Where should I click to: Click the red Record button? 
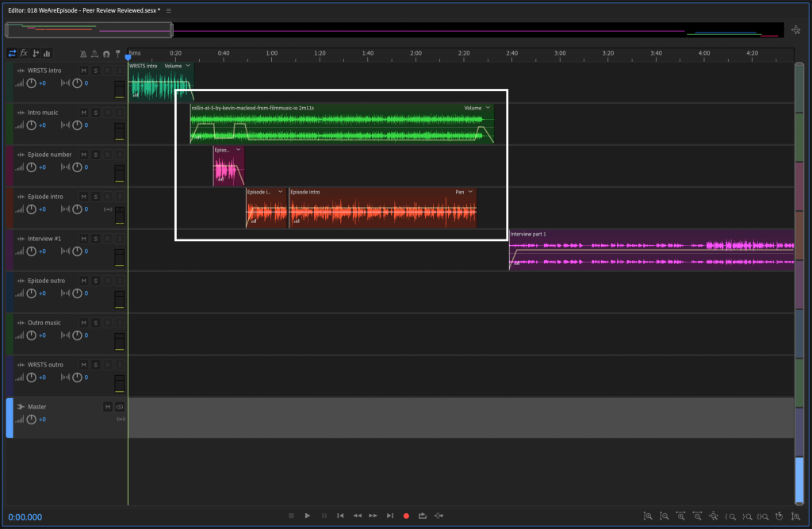click(406, 516)
